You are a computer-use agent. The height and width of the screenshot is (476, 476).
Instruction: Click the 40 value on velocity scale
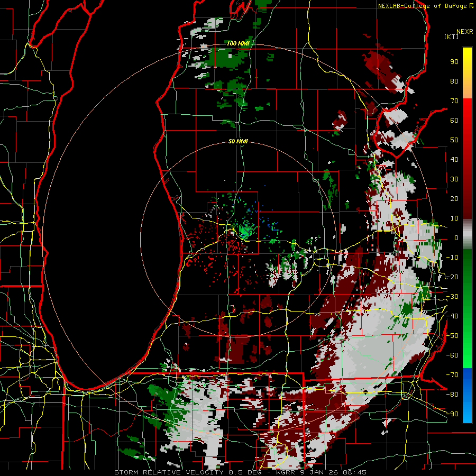pyautogui.click(x=454, y=159)
